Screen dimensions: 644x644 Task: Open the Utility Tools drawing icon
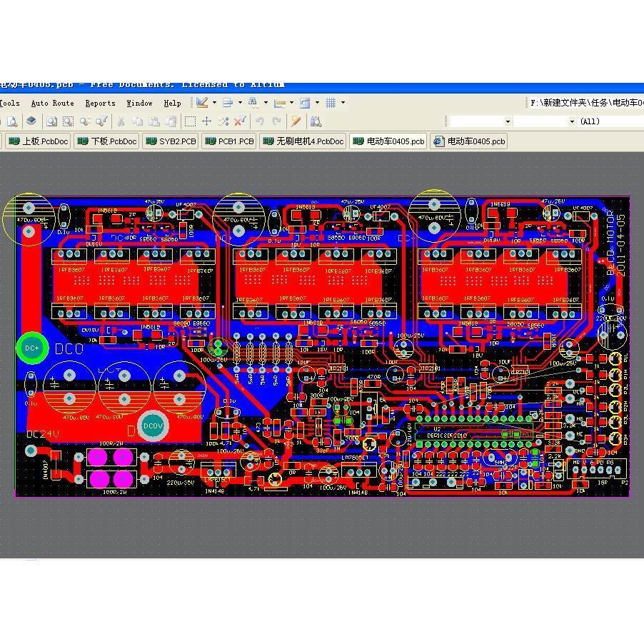click(202, 103)
